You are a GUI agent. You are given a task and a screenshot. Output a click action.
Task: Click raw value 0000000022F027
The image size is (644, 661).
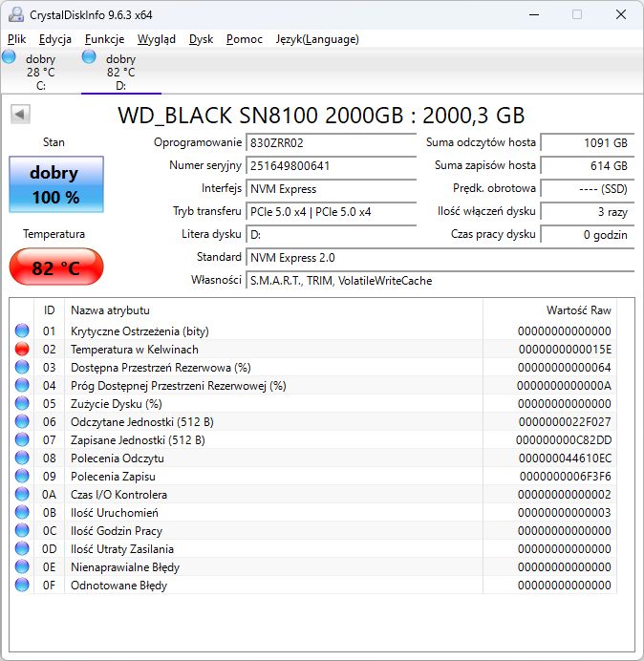[x=565, y=422]
